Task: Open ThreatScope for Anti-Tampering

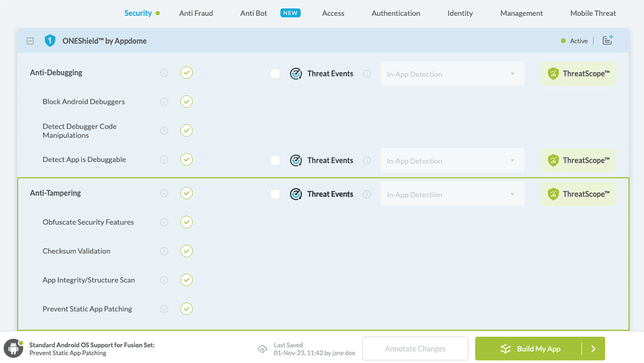Action: click(578, 194)
